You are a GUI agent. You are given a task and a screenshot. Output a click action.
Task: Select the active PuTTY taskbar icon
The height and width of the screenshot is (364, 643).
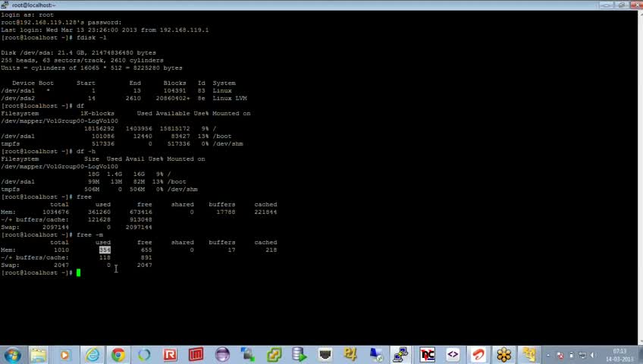click(400, 355)
